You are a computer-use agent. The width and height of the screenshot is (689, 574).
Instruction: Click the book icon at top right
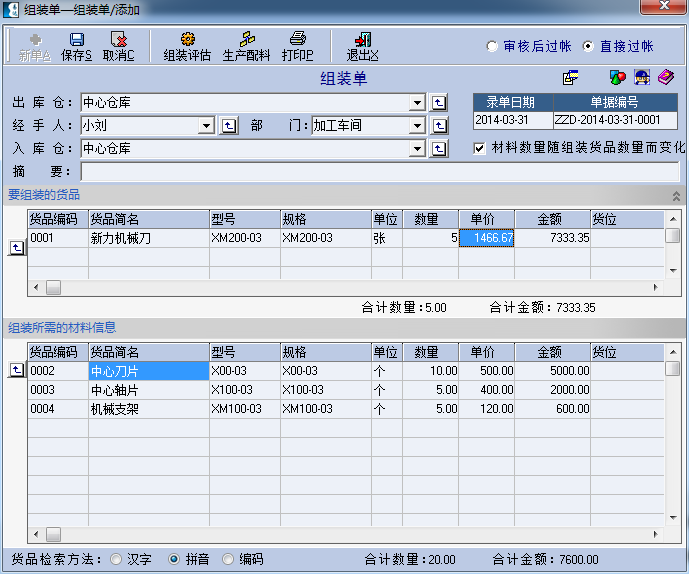coord(667,78)
